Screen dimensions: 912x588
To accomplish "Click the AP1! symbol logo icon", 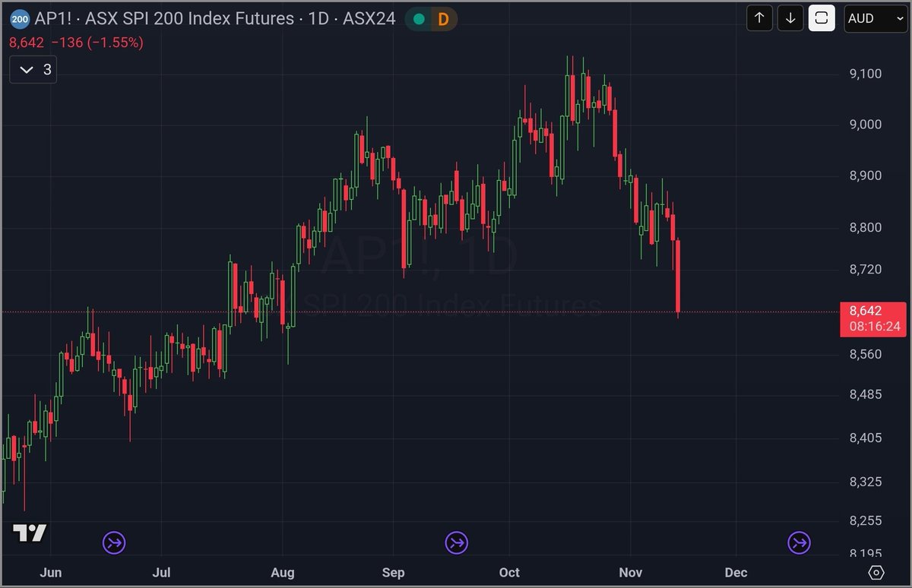I will [19, 18].
